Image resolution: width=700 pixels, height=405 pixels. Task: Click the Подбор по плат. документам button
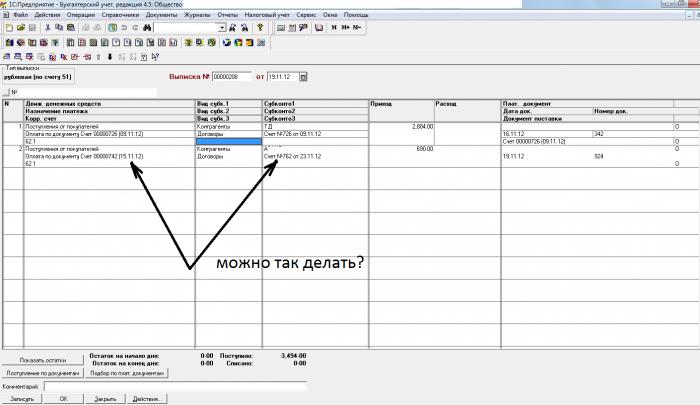[x=127, y=373]
